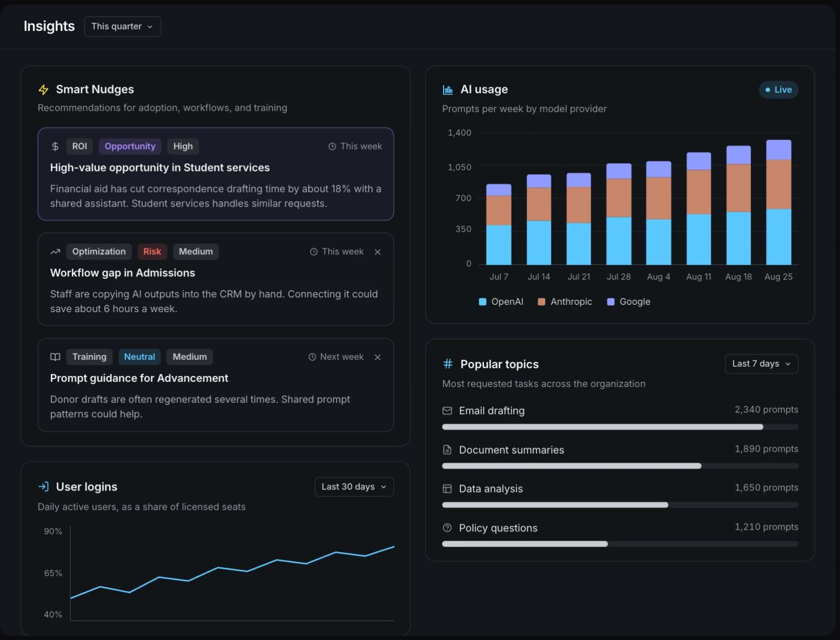Click the Document summaries file icon
Image resolution: width=840 pixels, height=640 pixels.
point(447,450)
